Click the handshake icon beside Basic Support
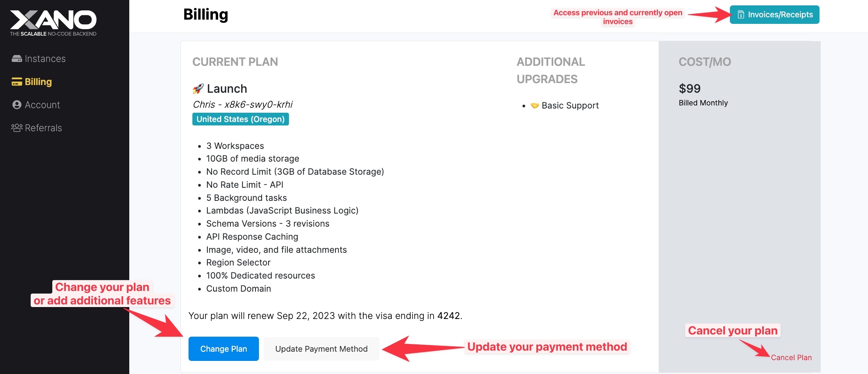The width and height of the screenshot is (868, 374). tap(534, 105)
